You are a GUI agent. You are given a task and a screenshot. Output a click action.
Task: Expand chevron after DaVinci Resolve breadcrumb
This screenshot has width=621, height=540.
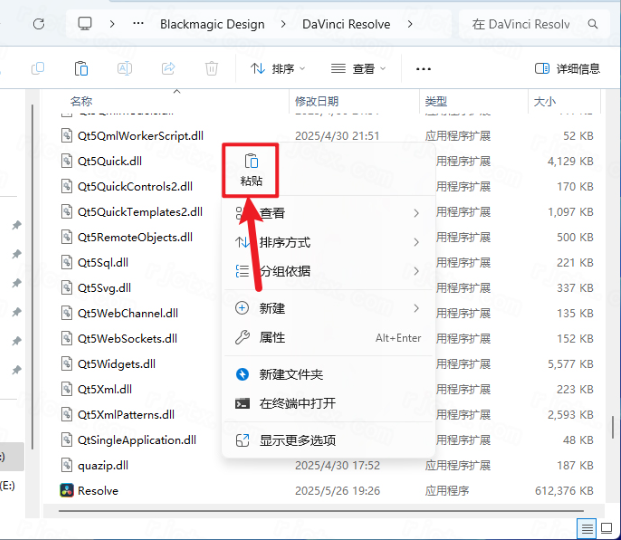tap(410, 24)
